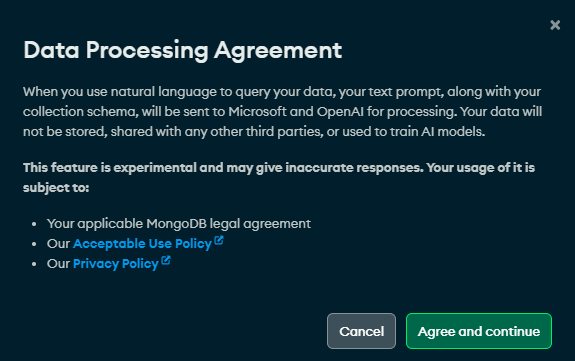Click the 'Your applicable MongoDB legal agreement' text

(x=179, y=224)
